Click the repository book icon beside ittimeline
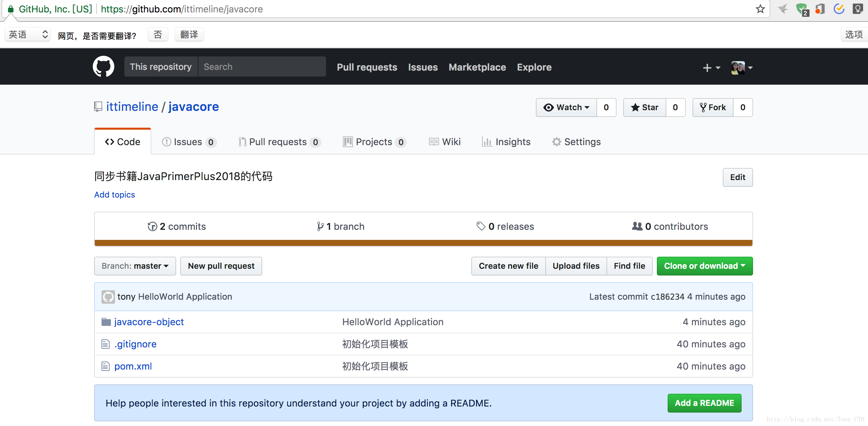The width and height of the screenshot is (868, 426). point(98,107)
